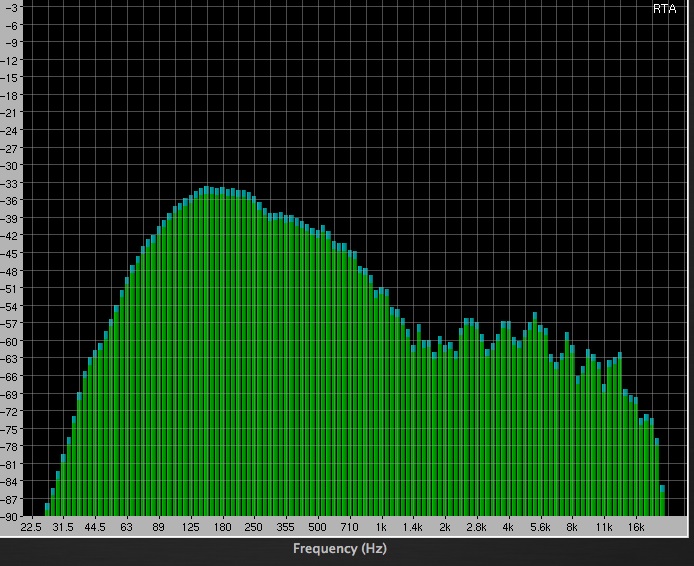The image size is (694, 566).
Task: Click the 22.5 Hz frequency axis label
Action: click(31, 527)
